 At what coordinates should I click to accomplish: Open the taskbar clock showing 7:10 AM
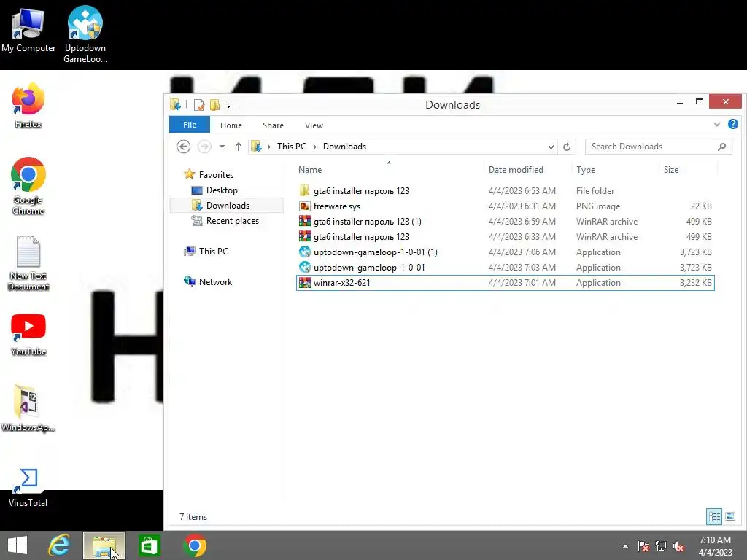[715, 546]
